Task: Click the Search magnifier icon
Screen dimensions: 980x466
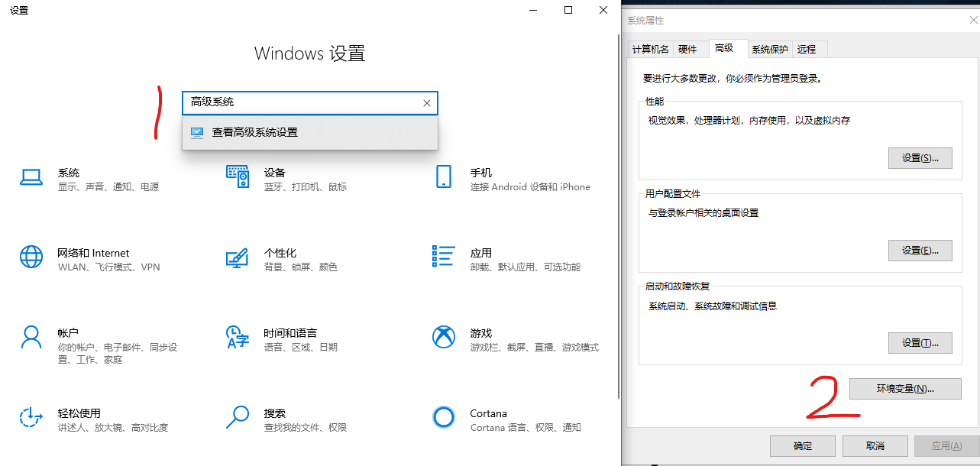Action: pos(238,417)
